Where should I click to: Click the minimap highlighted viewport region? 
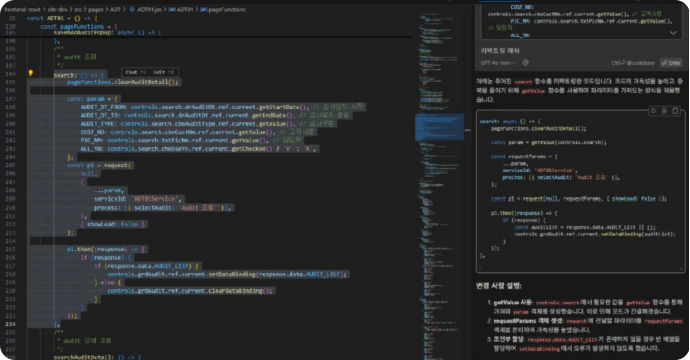tap(439, 127)
